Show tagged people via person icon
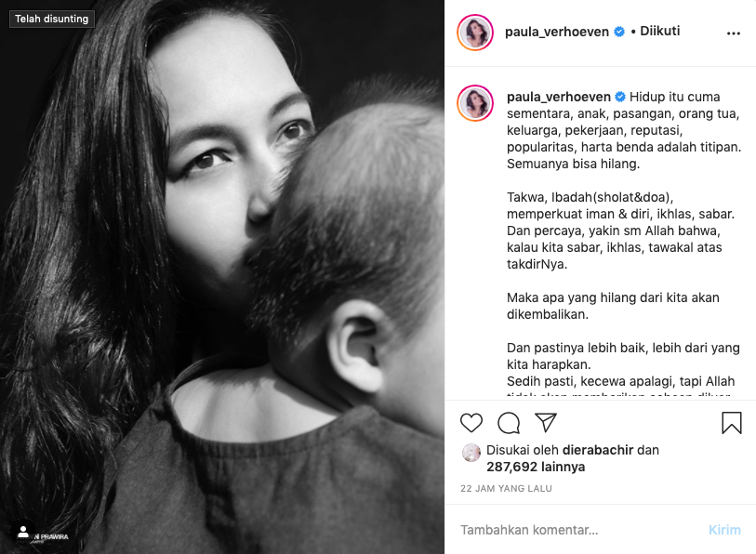The image size is (756, 554). (22, 532)
